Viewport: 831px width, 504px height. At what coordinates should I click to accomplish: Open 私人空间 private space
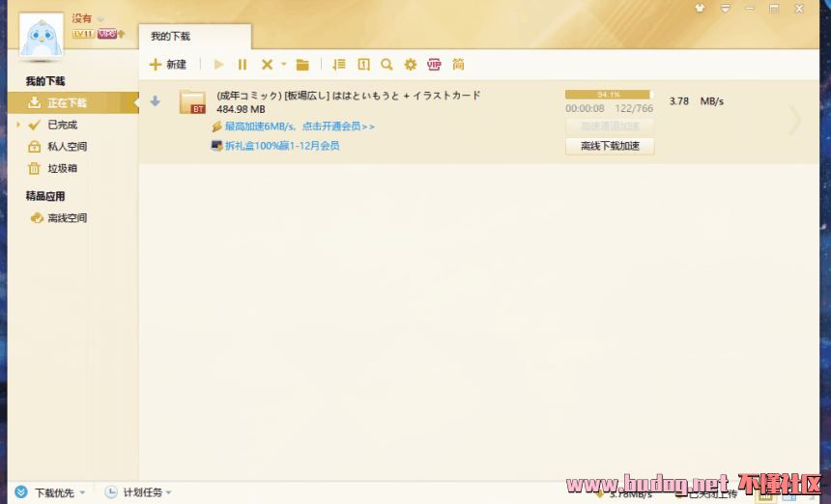[x=67, y=147]
